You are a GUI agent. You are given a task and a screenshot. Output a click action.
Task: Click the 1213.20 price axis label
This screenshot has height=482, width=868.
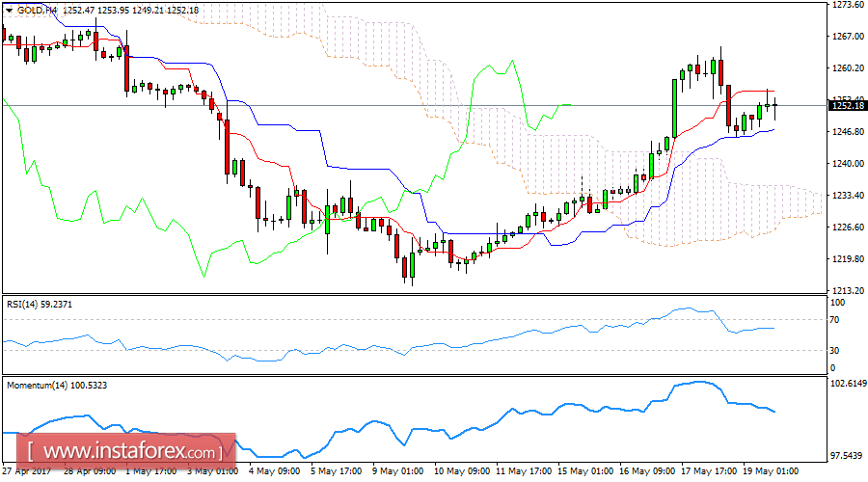(x=848, y=290)
